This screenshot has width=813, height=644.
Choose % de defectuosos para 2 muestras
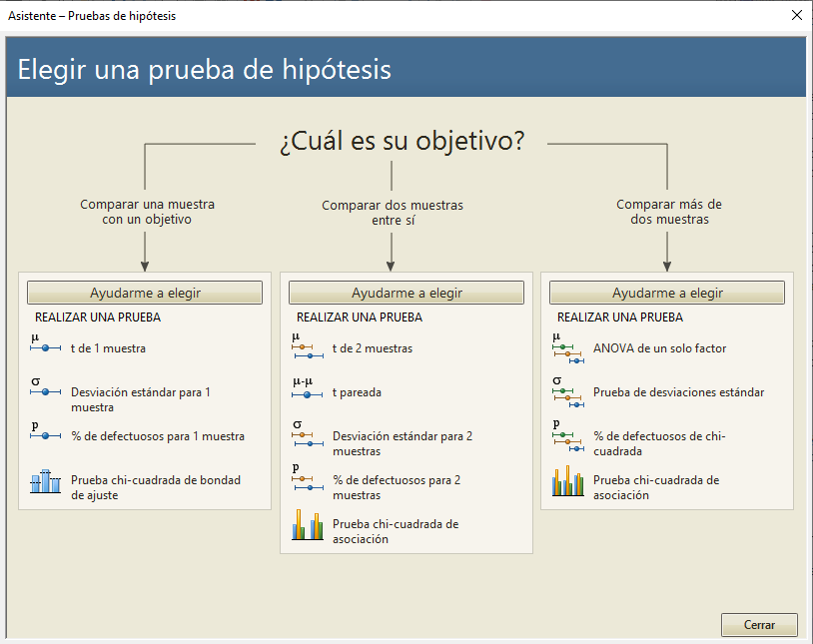396,487
